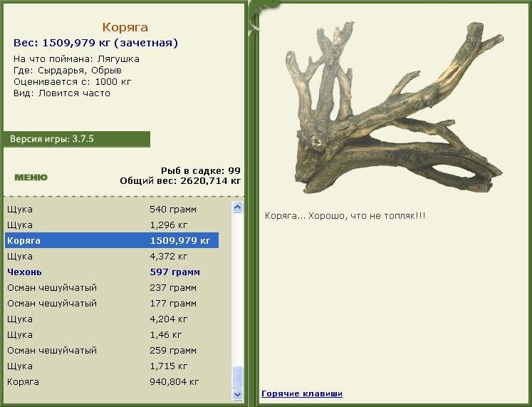Select the Щука 1,296 кг row
The width and height of the screenshot is (532, 407).
click(x=112, y=225)
